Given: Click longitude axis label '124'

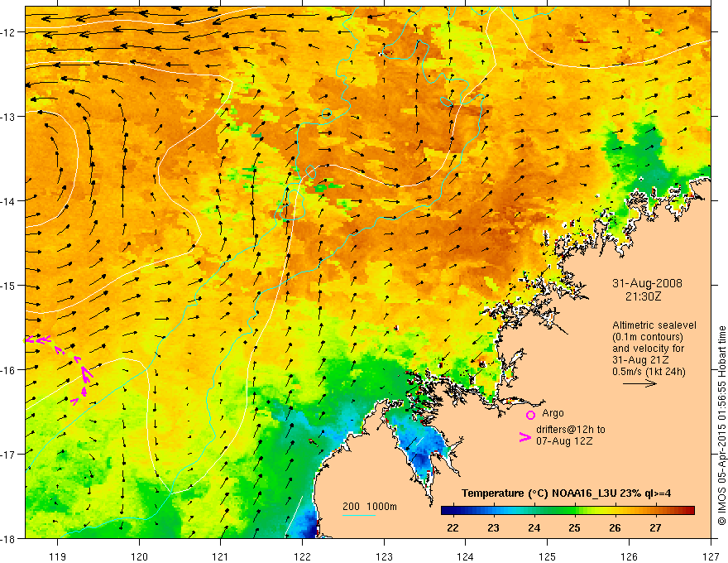Looking at the screenshot, I should coord(466,556).
